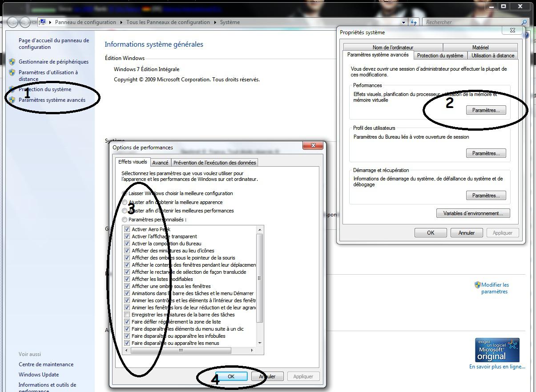Click the refresh icon beside the address bar
536x392 pixels.
point(414,22)
